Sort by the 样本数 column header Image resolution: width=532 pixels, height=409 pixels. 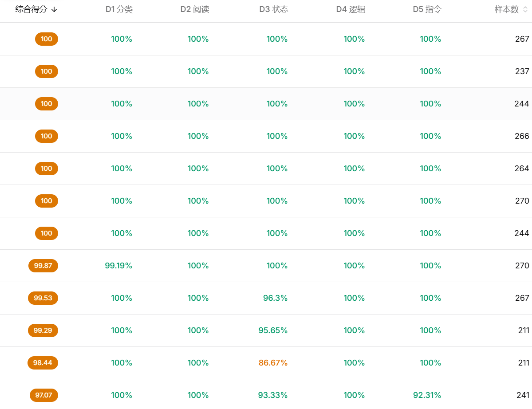coord(507,9)
